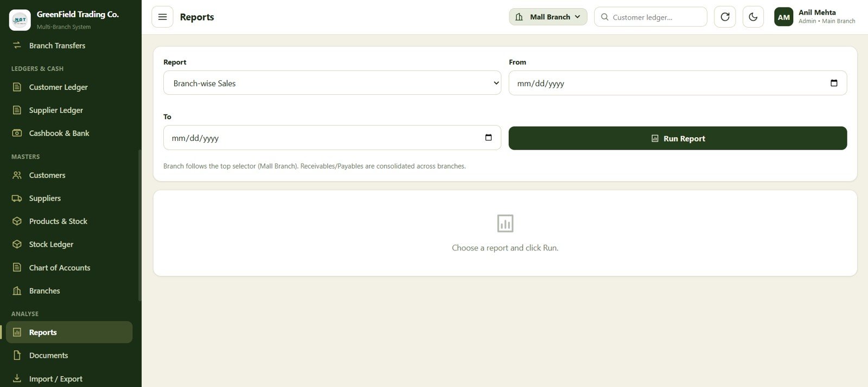Open the Supplier Ledger menu item
868x387 pixels.
69,110
